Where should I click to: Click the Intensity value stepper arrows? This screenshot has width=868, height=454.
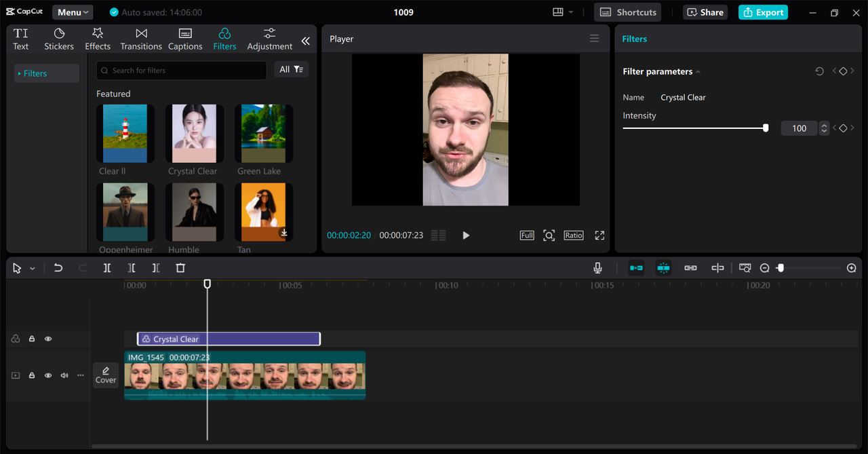(x=824, y=128)
